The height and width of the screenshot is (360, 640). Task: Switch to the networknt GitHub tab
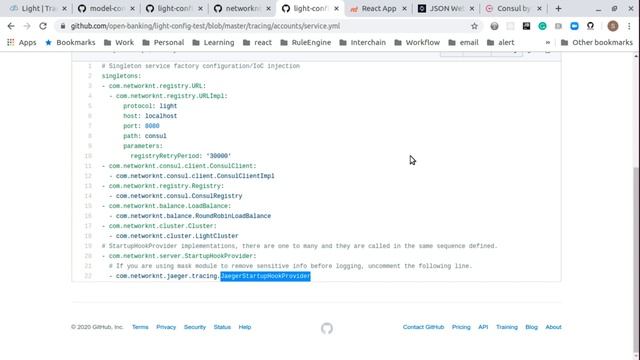point(242,9)
